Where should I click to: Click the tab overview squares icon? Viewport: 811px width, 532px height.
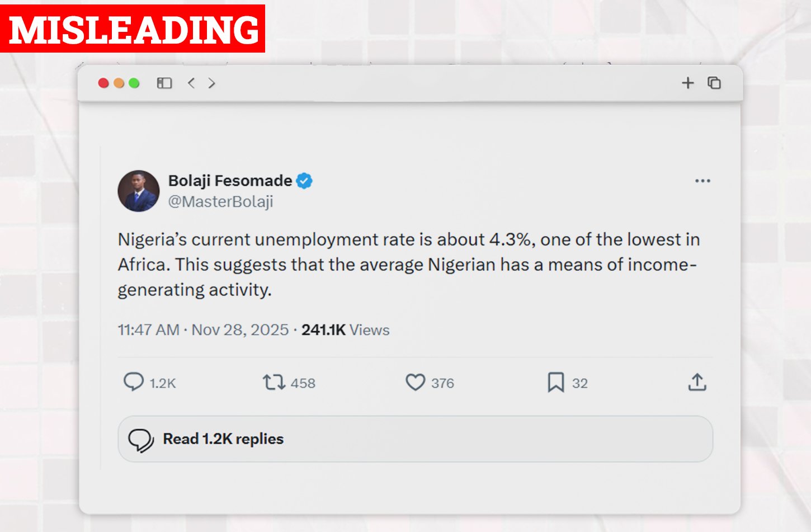(714, 83)
